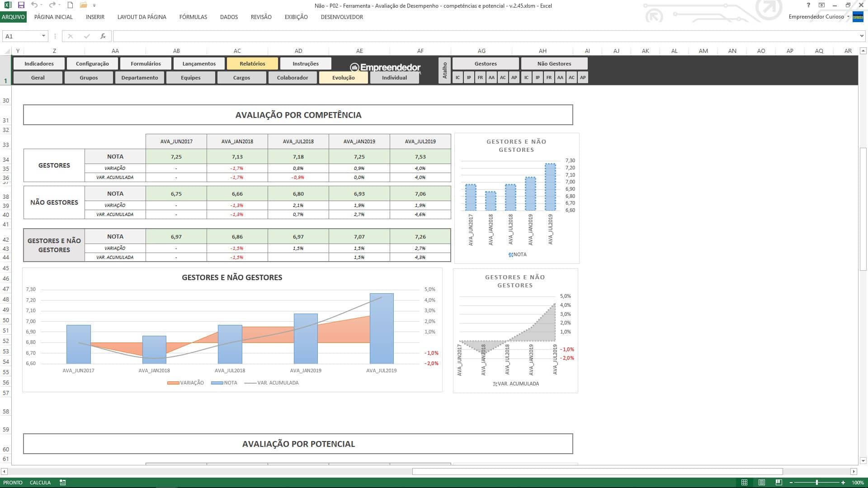The image size is (868, 488).
Task: Switch to Normal view icon
Action: click(x=744, y=483)
